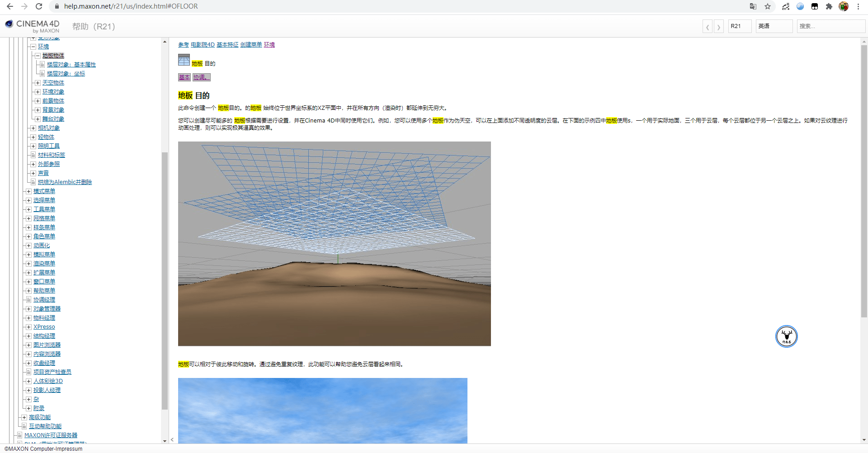Switch to the 协调 tab
The height and width of the screenshot is (453, 868).
[x=202, y=77]
